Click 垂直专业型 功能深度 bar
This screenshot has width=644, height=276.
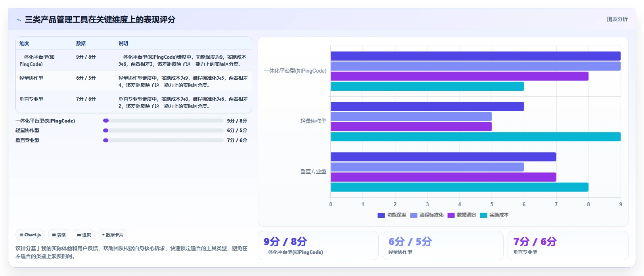click(x=443, y=157)
